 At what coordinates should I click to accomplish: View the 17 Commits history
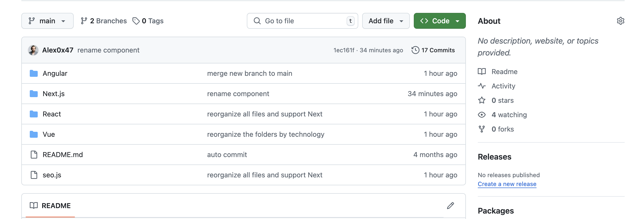[x=433, y=50]
